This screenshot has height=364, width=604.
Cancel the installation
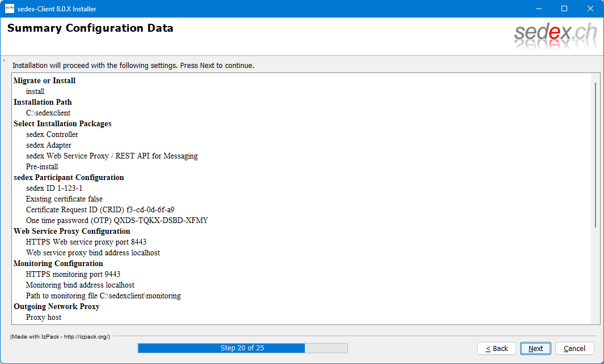(x=574, y=348)
